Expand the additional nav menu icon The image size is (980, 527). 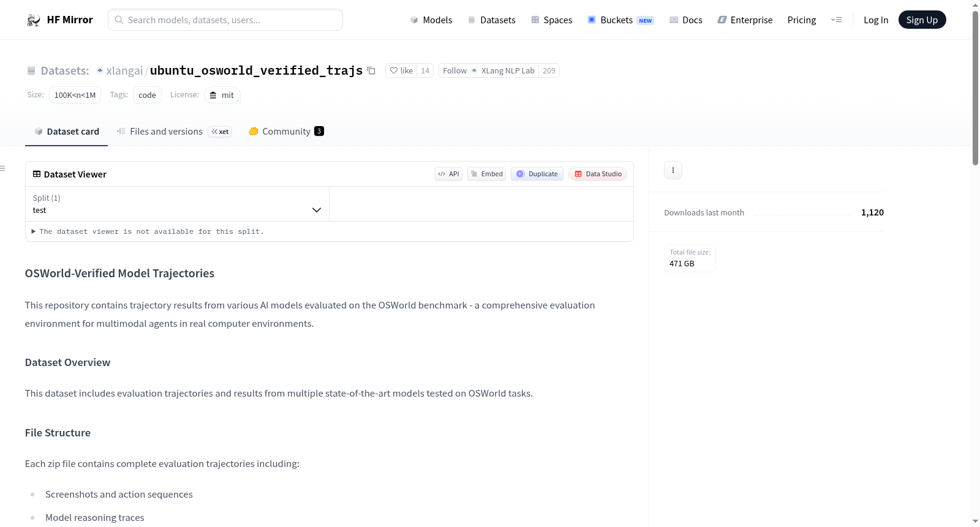[836, 20]
